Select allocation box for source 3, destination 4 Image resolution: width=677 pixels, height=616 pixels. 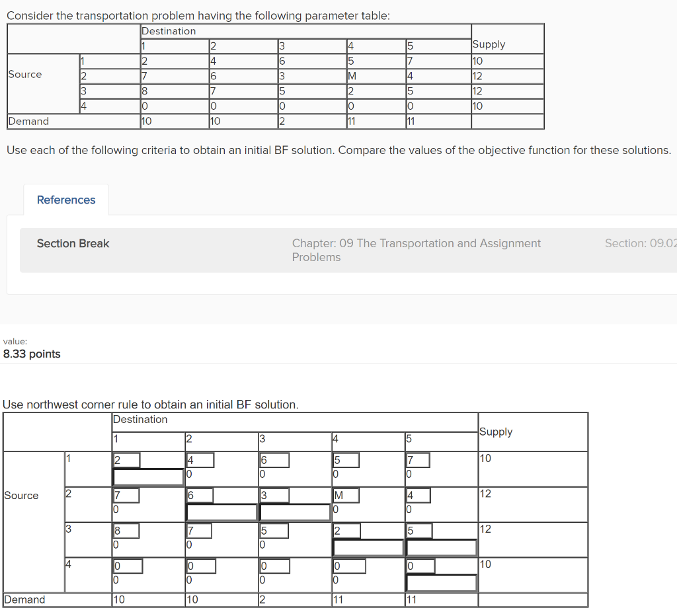pyautogui.click(x=369, y=548)
